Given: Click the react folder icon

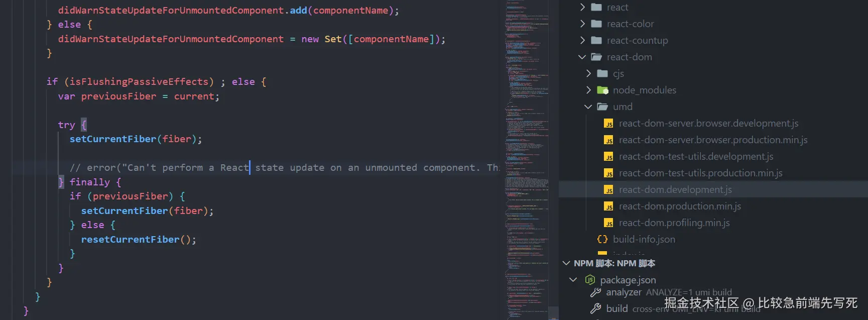Looking at the screenshot, I should click(x=596, y=7).
